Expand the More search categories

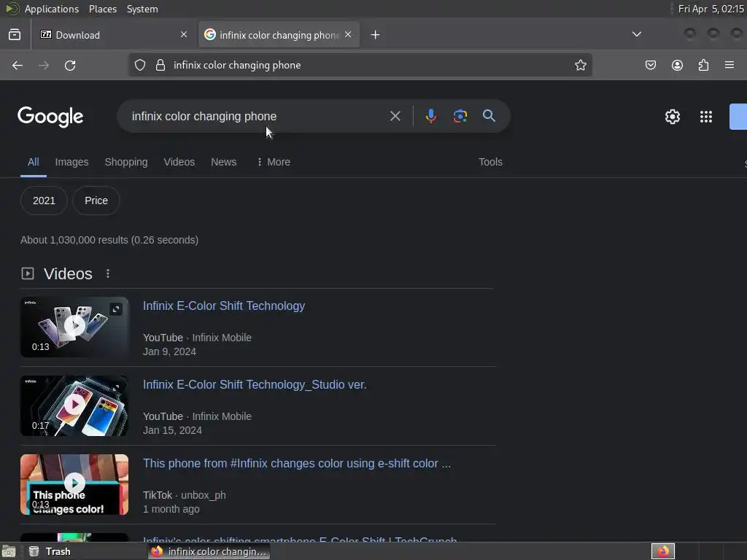coord(274,162)
